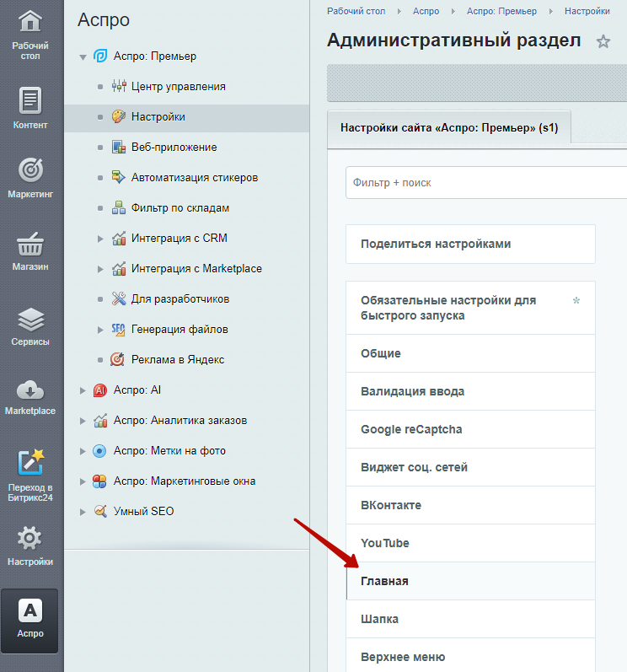Select the Google reCaptcha settings section
This screenshot has width=627, height=672.
pos(470,429)
